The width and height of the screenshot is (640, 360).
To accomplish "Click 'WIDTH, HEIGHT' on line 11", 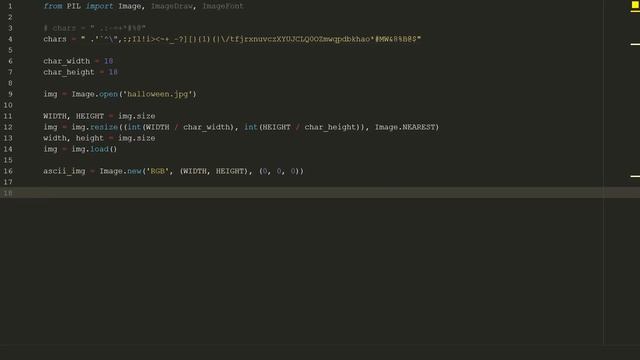I will 73,116.
